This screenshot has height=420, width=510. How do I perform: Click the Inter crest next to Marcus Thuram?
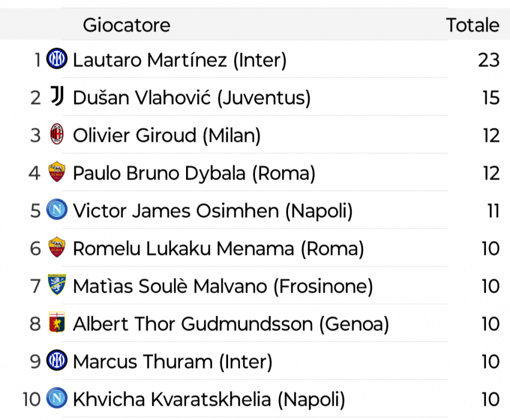click(x=57, y=360)
